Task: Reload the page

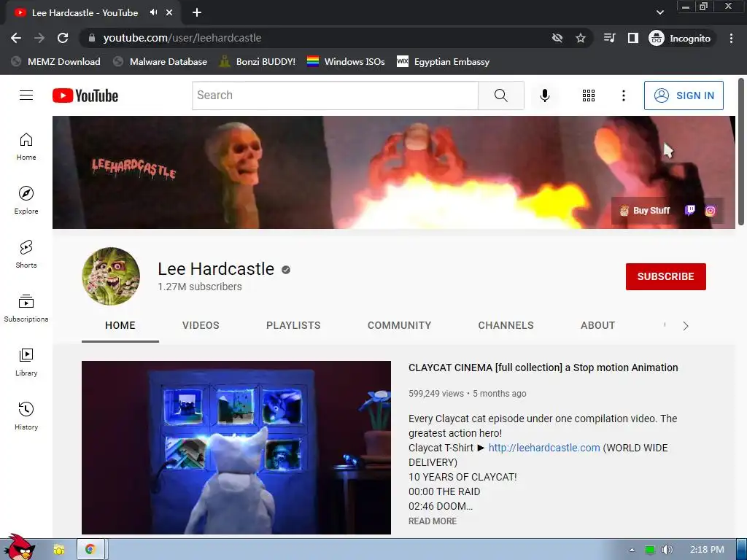Action: (x=63, y=38)
